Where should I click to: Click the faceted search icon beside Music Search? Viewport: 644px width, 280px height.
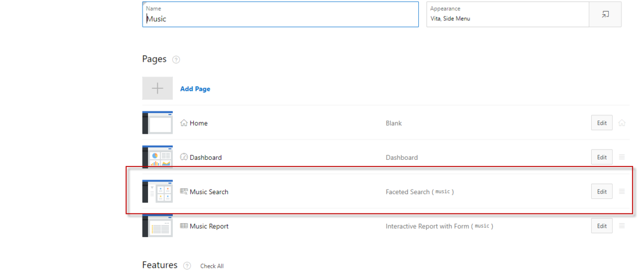(184, 191)
